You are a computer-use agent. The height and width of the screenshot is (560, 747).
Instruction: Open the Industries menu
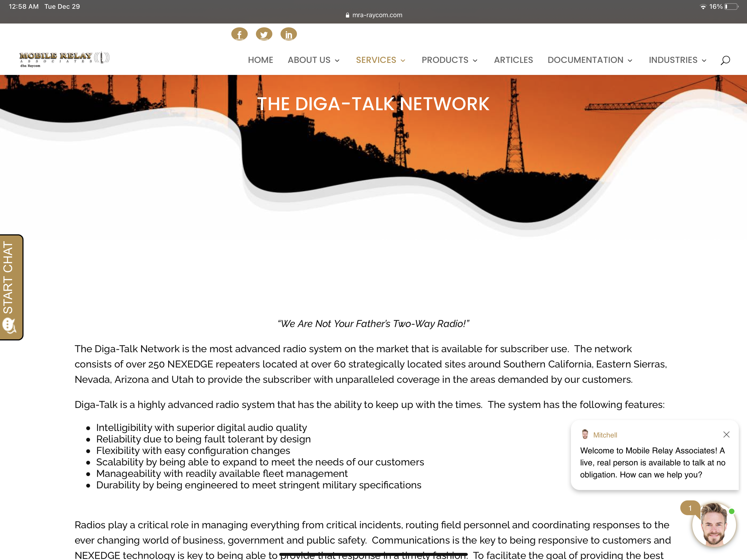678,60
